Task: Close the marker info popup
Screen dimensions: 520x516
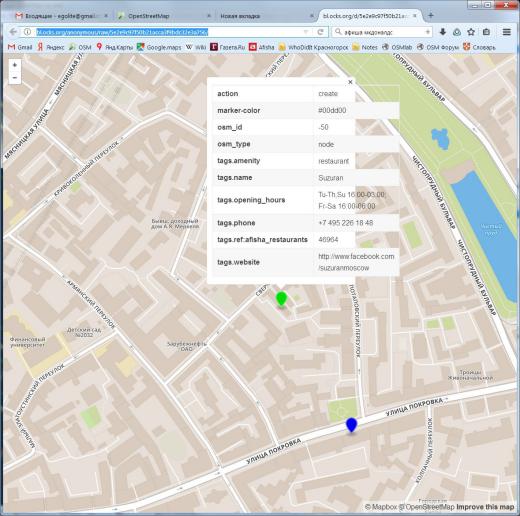Action: [x=350, y=82]
